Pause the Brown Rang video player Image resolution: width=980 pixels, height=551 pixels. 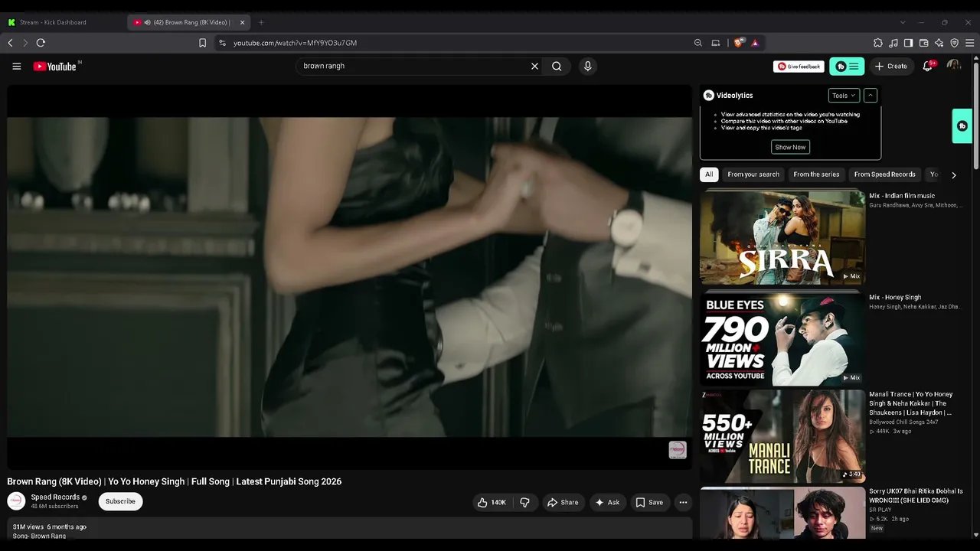(x=349, y=277)
